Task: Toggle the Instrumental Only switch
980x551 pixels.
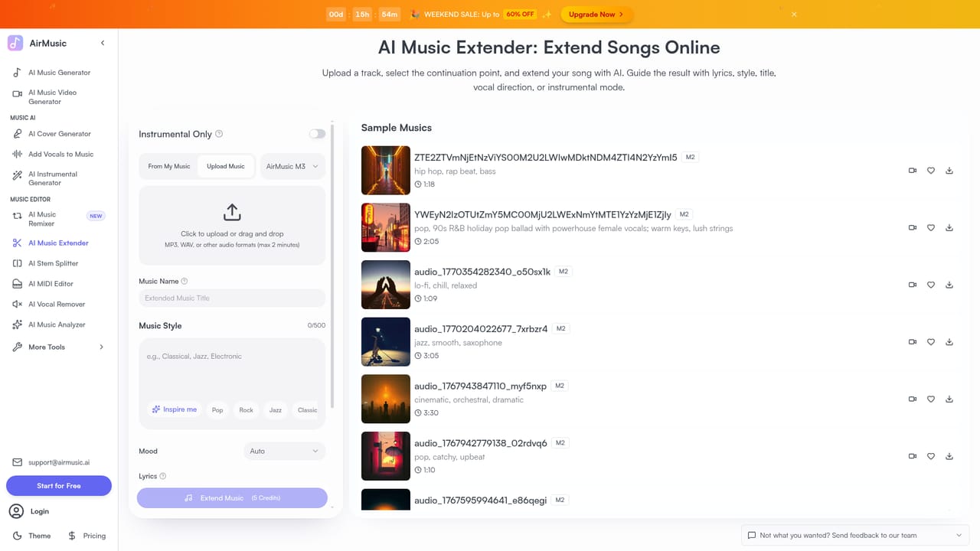Action: [x=317, y=134]
